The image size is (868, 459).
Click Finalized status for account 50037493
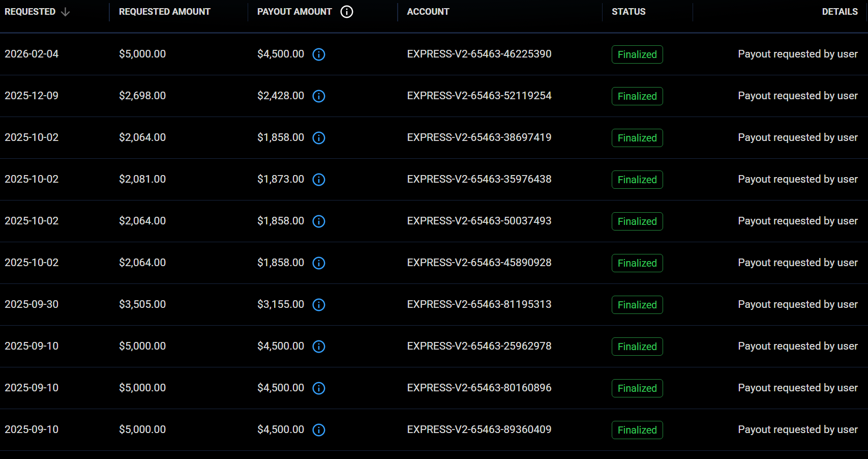(x=637, y=221)
